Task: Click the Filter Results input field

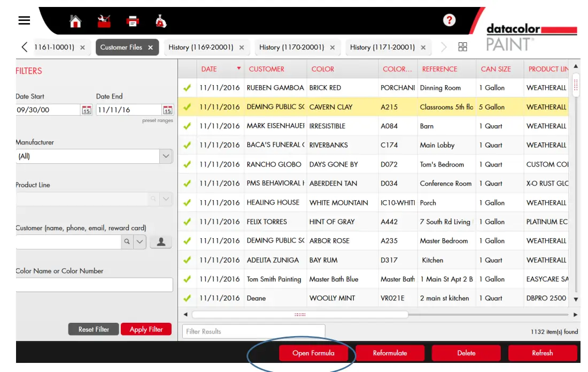Action: click(x=253, y=331)
